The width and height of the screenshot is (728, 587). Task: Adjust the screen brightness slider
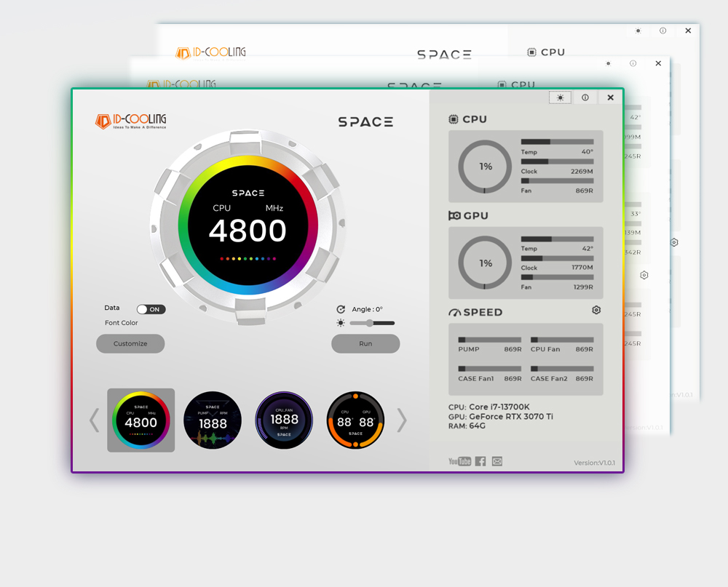(372, 323)
